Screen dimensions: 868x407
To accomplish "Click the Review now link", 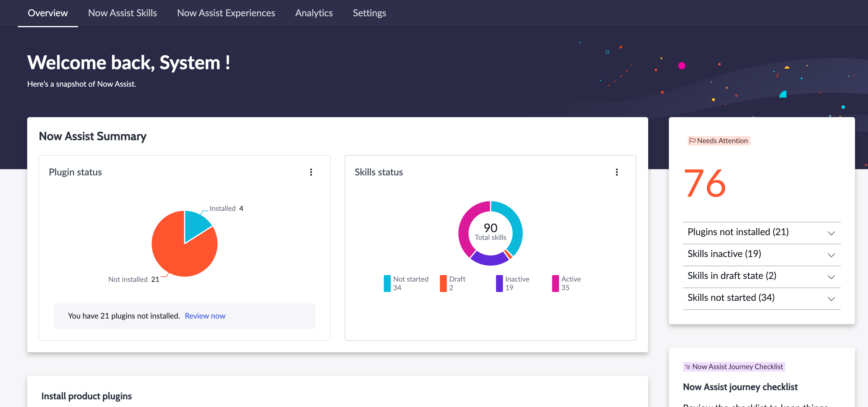I will (x=205, y=316).
